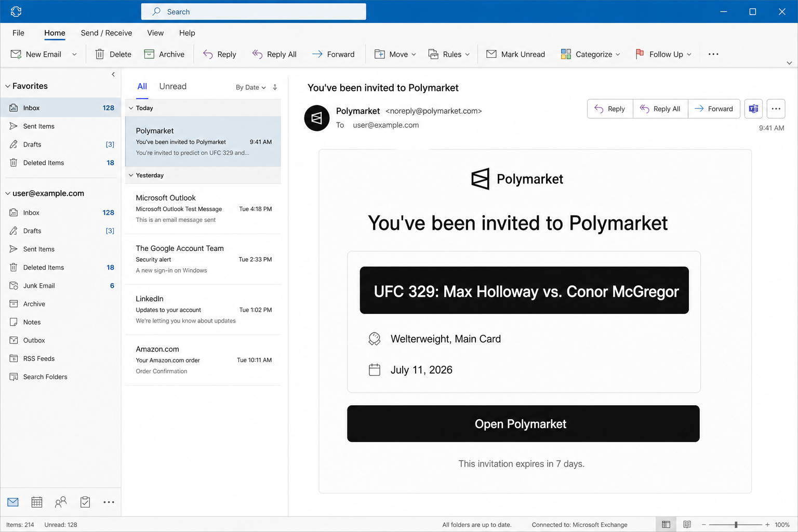Collapse the Favorites section

[x=8, y=86]
